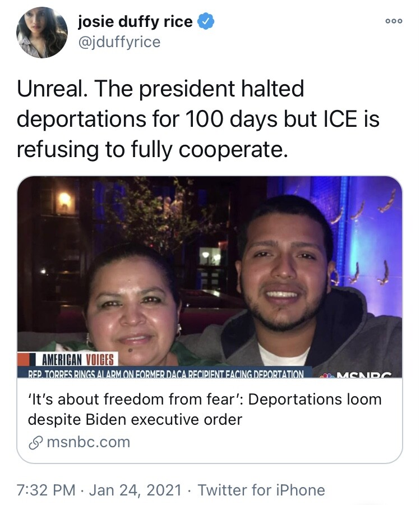
Task: Open the msnbc.com domain link
Action: 89,442
